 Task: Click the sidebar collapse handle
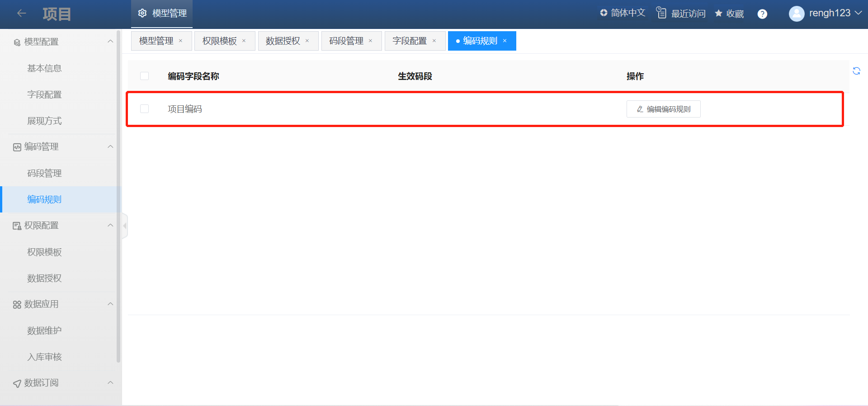click(x=125, y=226)
